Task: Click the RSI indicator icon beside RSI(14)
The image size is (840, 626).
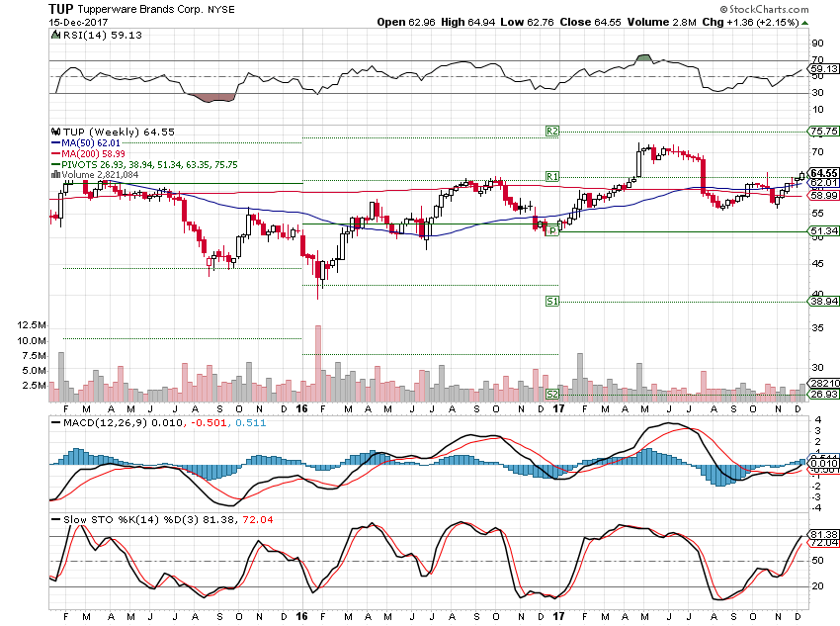Action: [55, 35]
